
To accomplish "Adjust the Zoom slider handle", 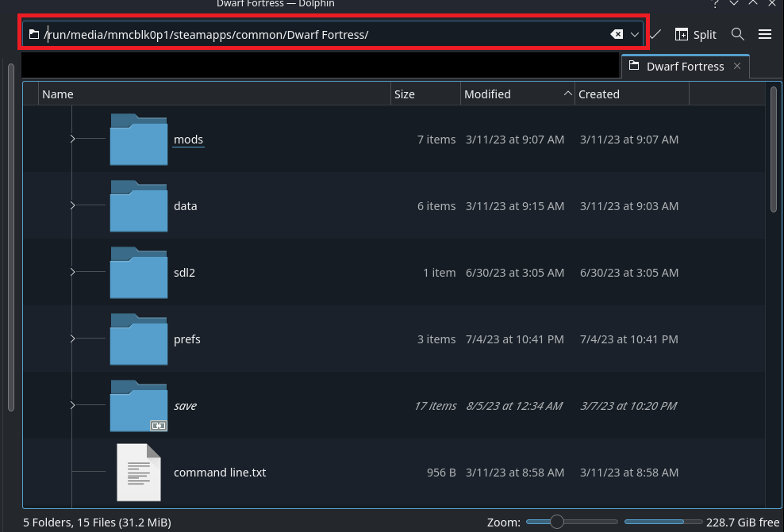I will (x=556, y=522).
